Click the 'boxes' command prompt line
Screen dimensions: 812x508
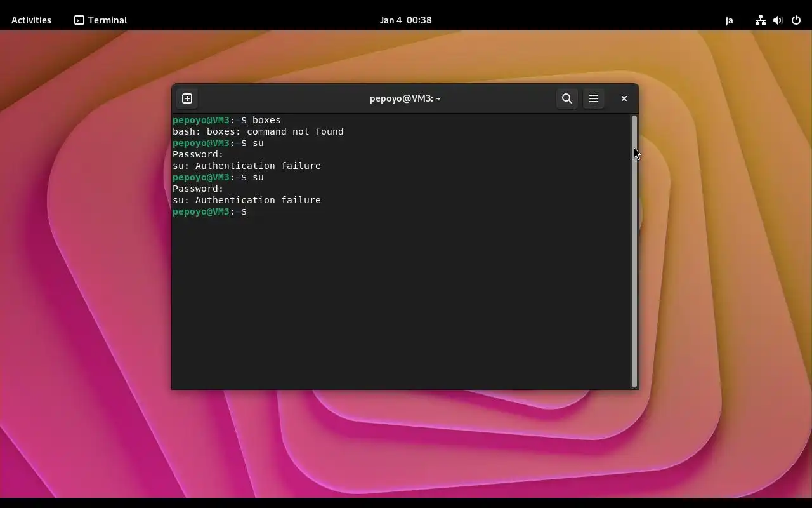tap(226, 120)
